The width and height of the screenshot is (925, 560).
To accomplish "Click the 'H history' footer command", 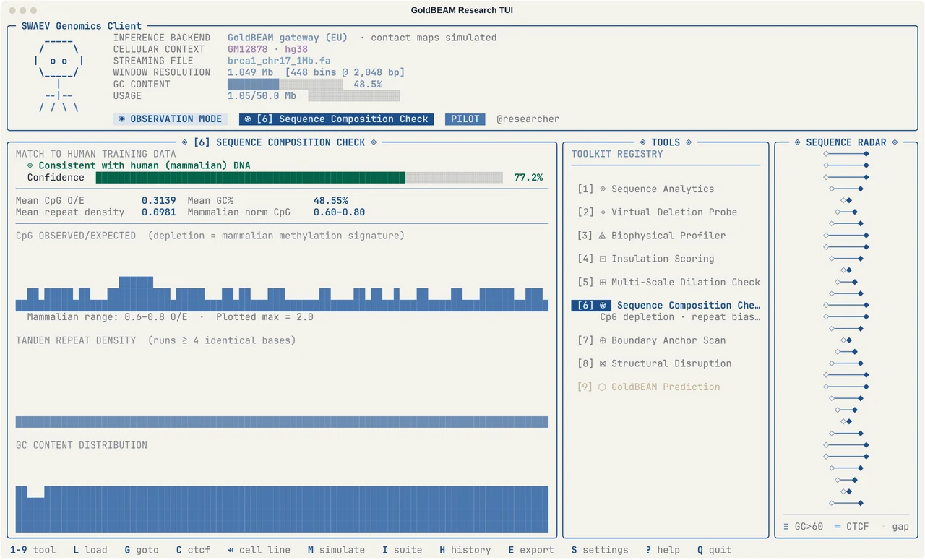I will click(465, 550).
